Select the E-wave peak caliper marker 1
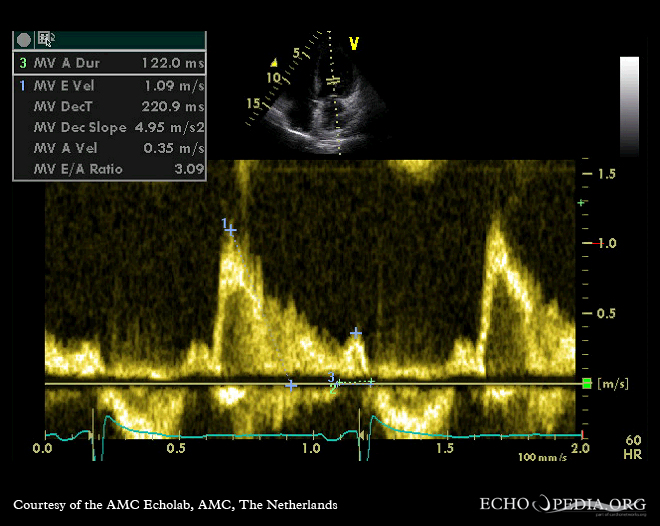The image size is (660, 526). tap(231, 230)
